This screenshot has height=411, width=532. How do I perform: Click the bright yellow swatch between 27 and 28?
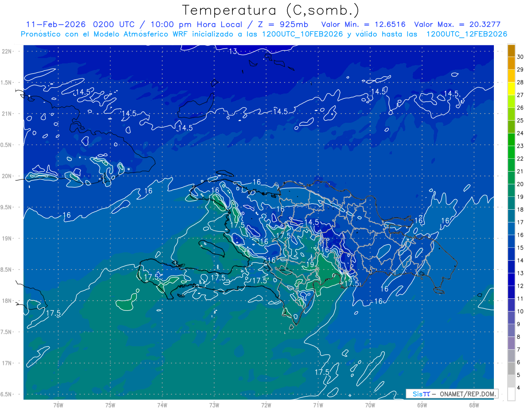[511, 89]
